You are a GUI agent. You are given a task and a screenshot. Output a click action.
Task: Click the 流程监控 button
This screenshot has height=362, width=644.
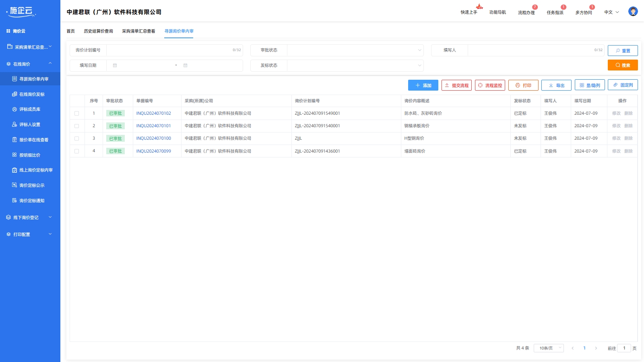pos(490,85)
